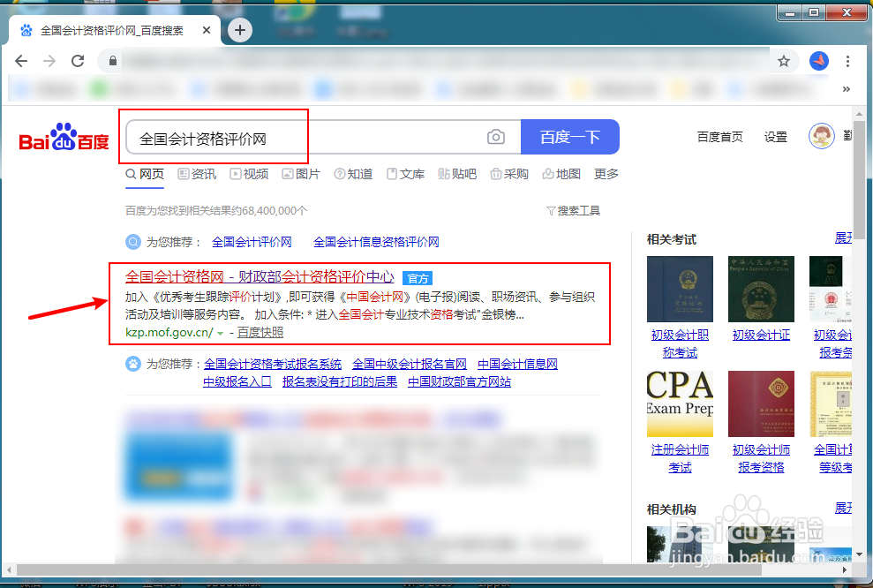Open the red 初级会计师报考资格 certificate thumbnail

coord(761,403)
